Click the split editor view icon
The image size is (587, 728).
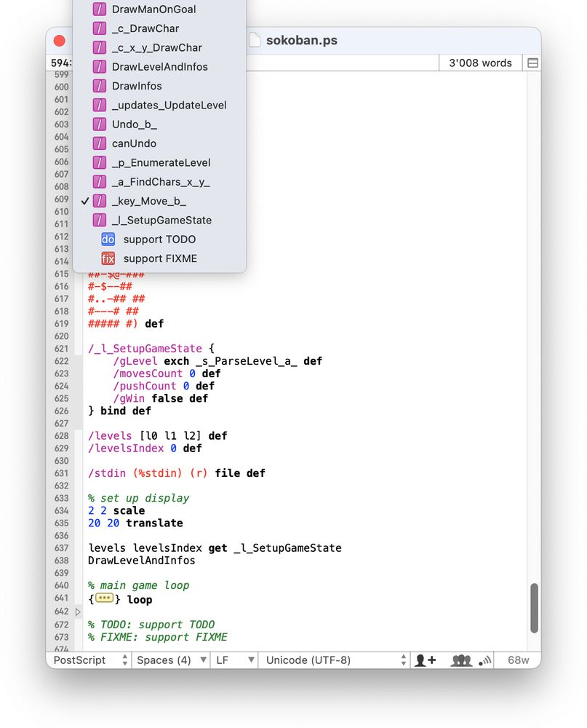click(x=532, y=63)
